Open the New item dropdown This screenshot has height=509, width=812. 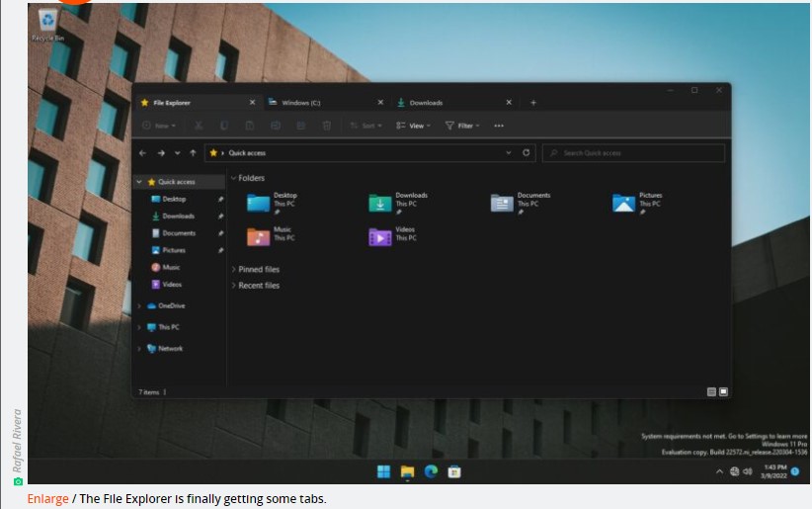(x=159, y=126)
